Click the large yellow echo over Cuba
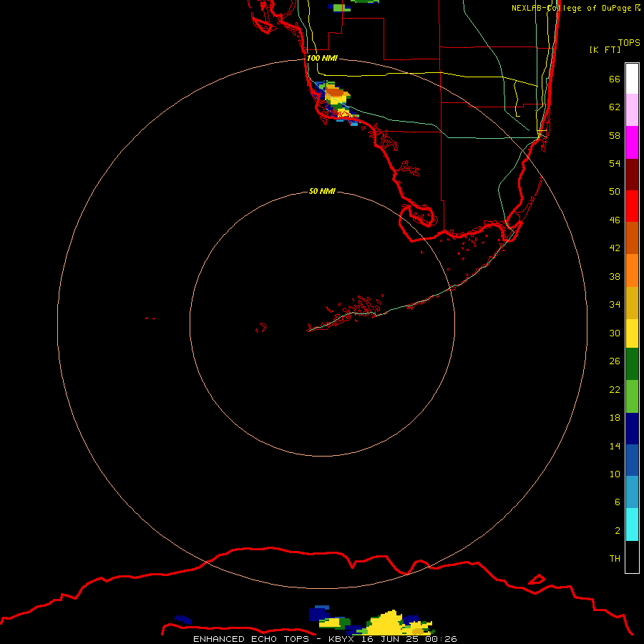Image resolution: width=644 pixels, height=644 pixels. point(386,621)
